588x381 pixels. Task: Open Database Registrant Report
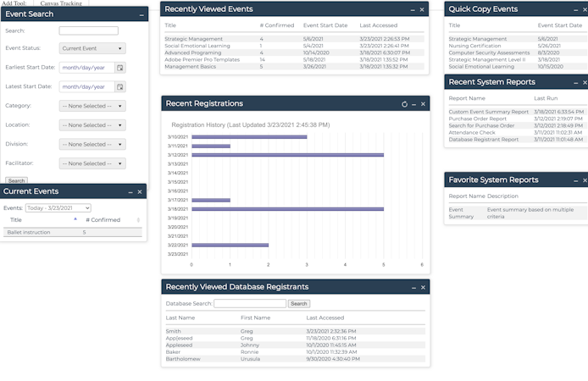[484, 140]
